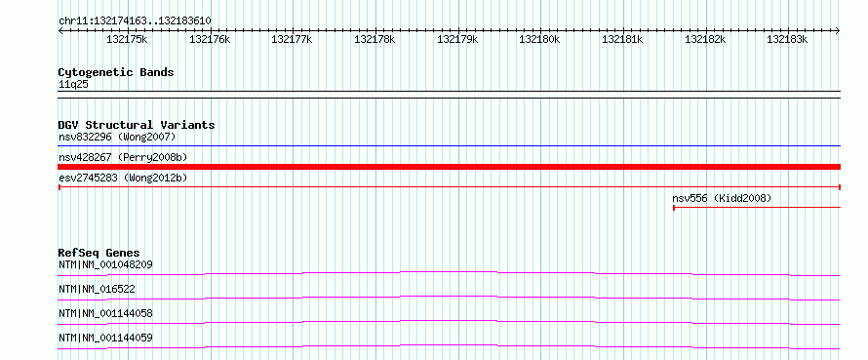This screenshot has width=868, height=360.
Task: Open the Cytogenetic Bands track heading
Action: tap(116, 72)
